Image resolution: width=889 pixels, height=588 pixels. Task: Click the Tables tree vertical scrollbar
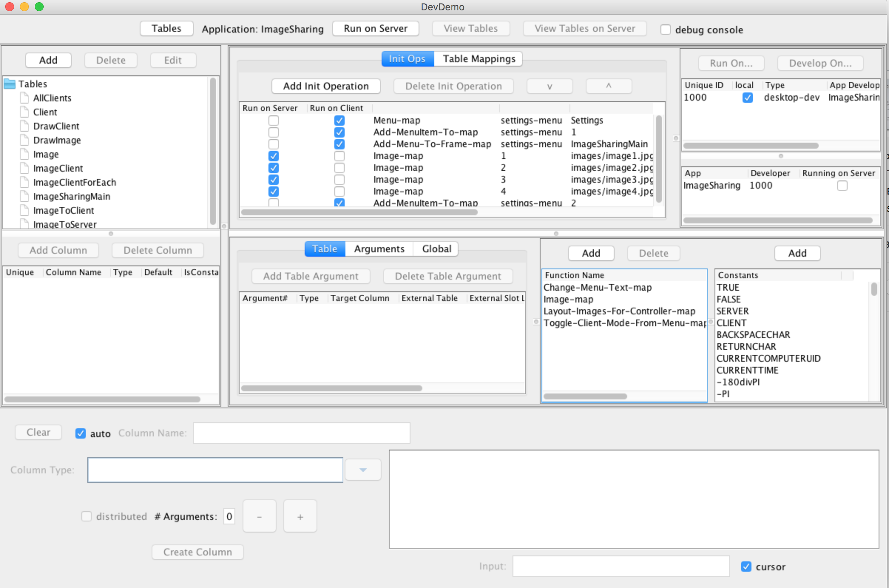[x=213, y=151]
